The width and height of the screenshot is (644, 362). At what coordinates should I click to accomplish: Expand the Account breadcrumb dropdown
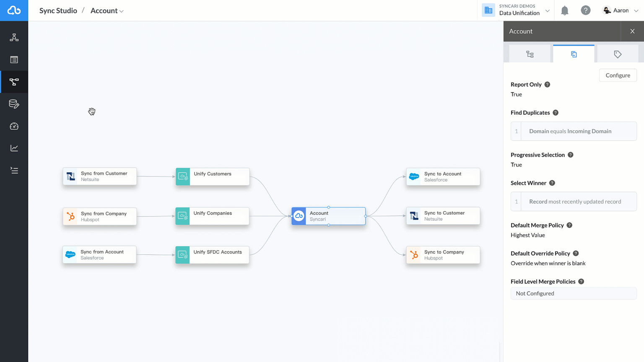[x=107, y=10]
